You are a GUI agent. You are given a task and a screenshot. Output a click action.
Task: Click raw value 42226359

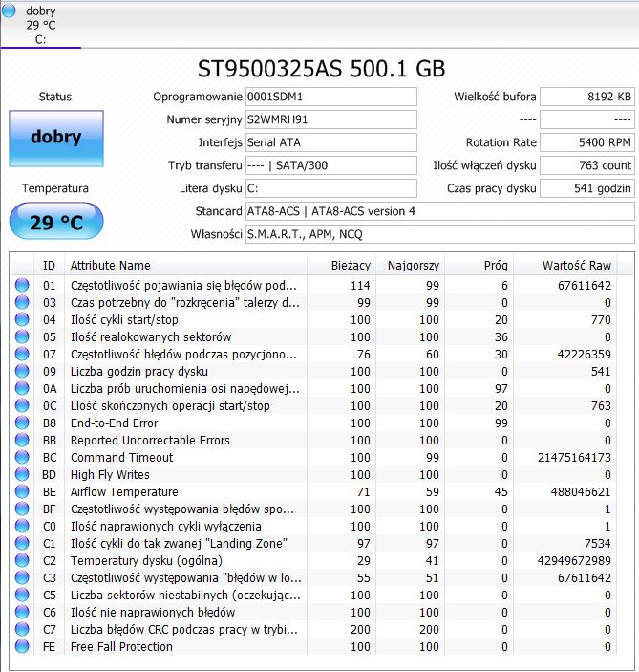(x=585, y=354)
